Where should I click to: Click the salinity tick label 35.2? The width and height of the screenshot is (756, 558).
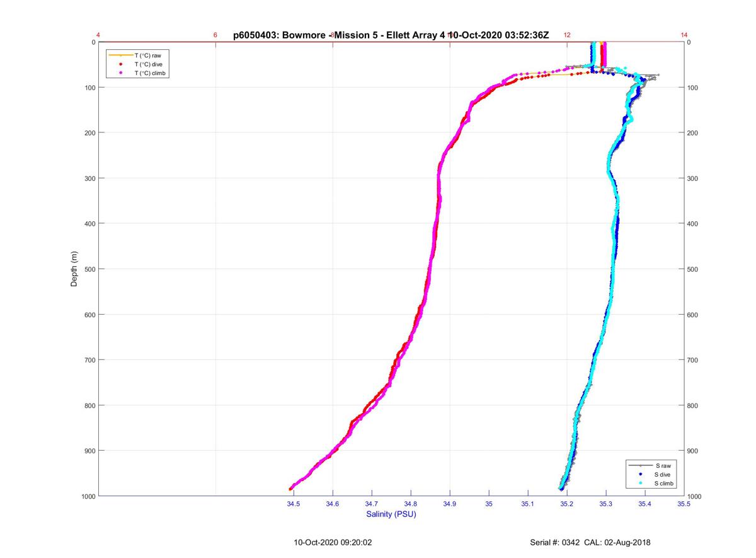coord(567,504)
